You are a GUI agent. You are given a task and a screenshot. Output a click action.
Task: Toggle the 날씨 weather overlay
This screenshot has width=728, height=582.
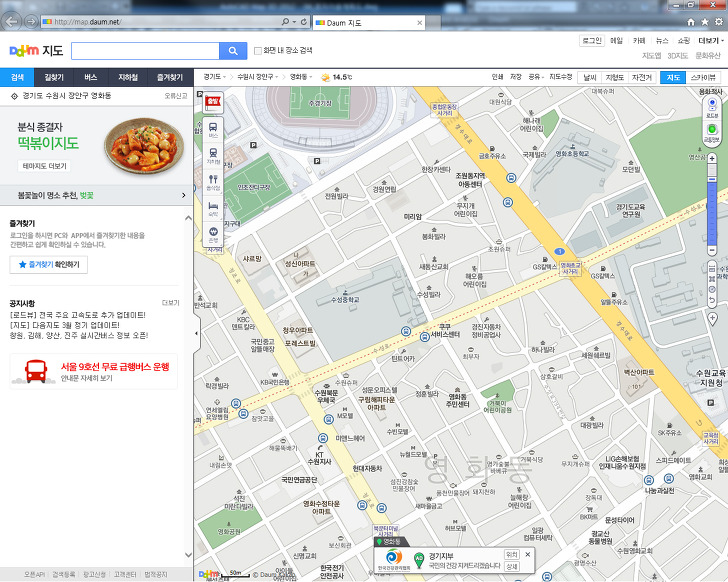(590, 78)
